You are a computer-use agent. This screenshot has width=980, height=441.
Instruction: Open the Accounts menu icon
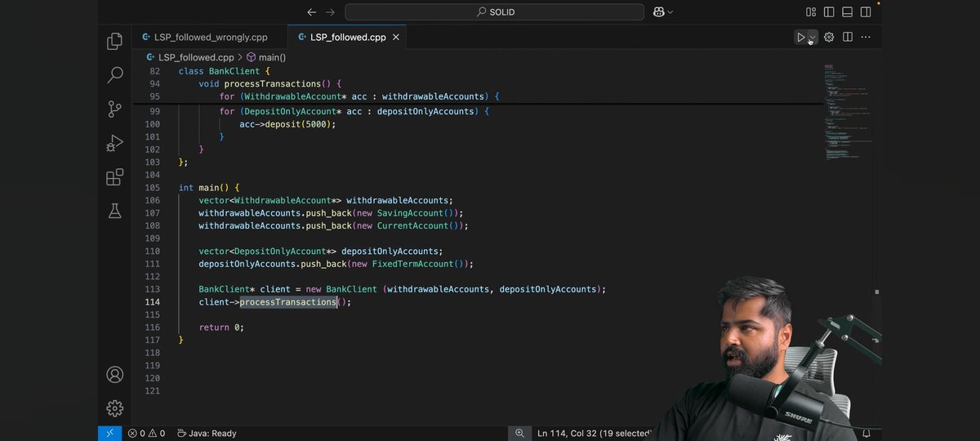[x=115, y=375]
